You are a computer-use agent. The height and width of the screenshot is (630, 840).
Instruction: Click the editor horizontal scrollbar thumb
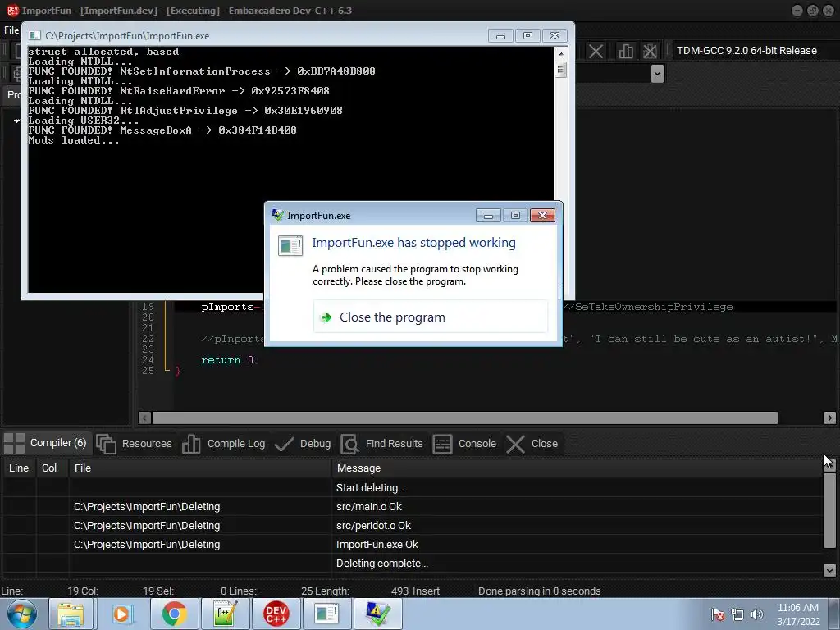pyautogui.click(x=464, y=418)
